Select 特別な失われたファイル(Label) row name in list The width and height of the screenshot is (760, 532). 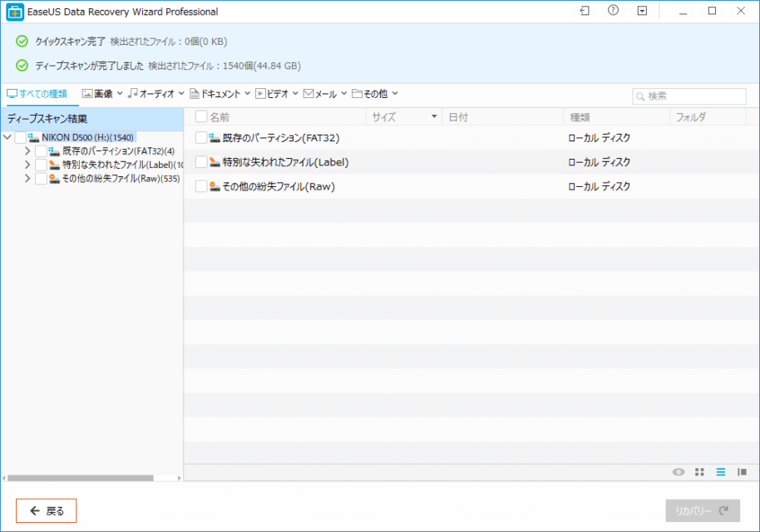(x=285, y=162)
